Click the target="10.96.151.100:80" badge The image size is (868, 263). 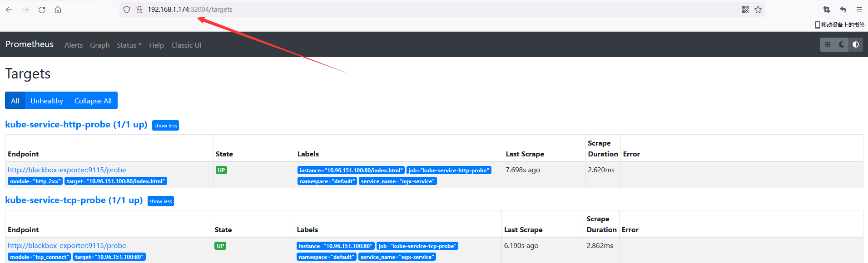click(x=109, y=257)
